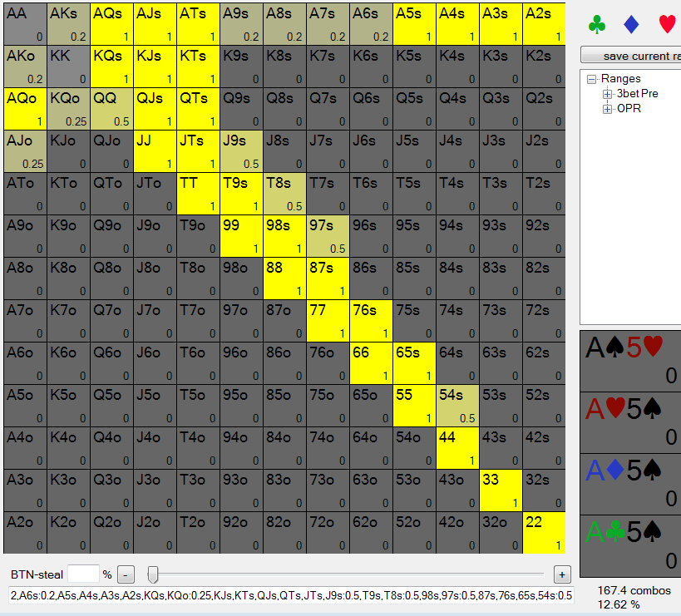Toggle the AA hand cell
681x616 pixels.
click(x=25, y=24)
